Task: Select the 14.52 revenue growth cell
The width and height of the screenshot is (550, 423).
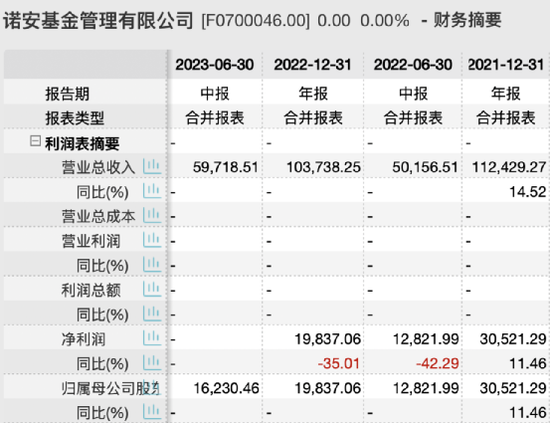Action: pyautogui.click(x=528, y=192)
